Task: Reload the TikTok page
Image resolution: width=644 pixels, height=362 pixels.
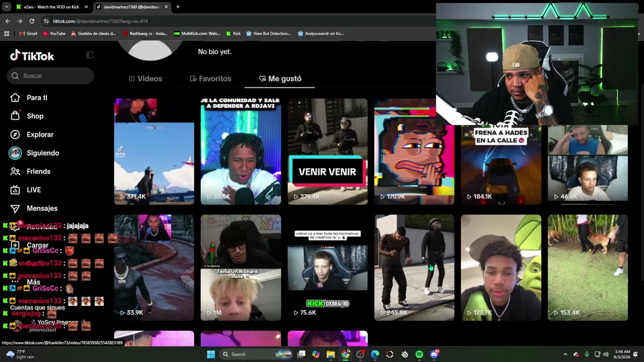Action: point(32,21)
